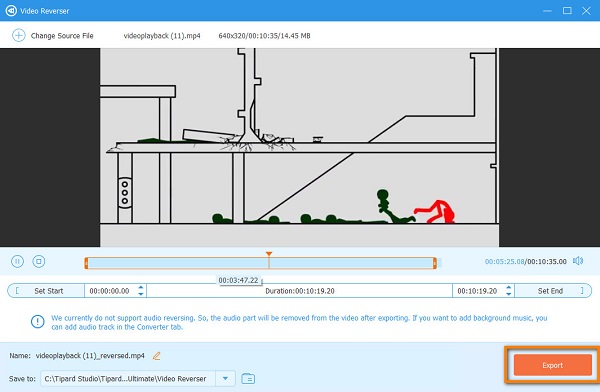The height and width of the screenshot is (392, 600).
Task: Click the timeline left trim handle
Action: click(86, 263)
